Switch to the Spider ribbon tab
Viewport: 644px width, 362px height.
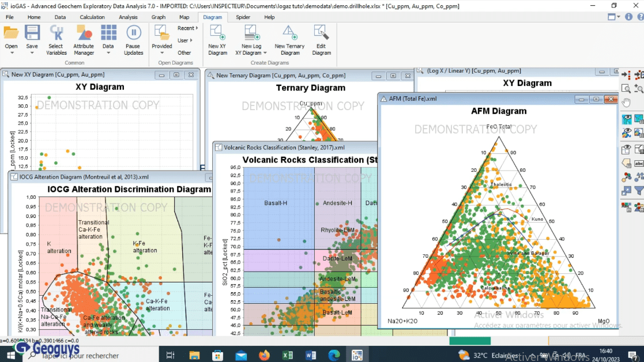tap(243, 17)
